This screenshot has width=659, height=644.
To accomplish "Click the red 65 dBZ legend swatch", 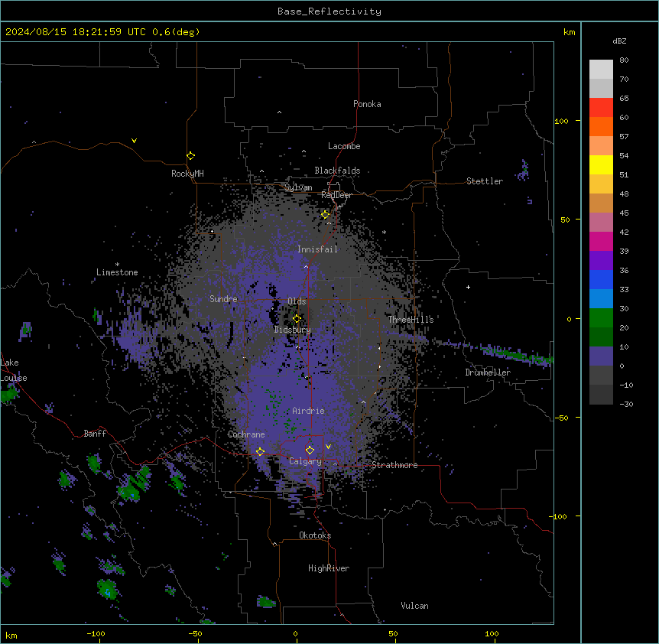I will pyautogui.click(x=601, y=107).
